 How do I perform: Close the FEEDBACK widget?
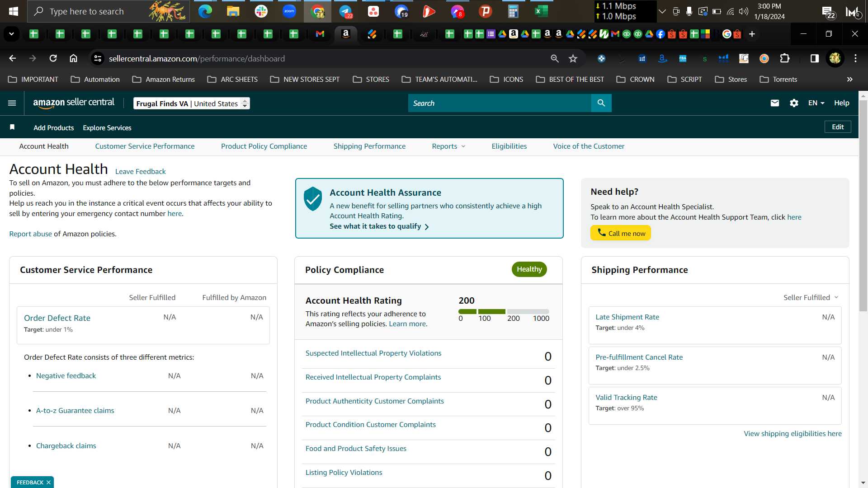click(x=48, y=483)
